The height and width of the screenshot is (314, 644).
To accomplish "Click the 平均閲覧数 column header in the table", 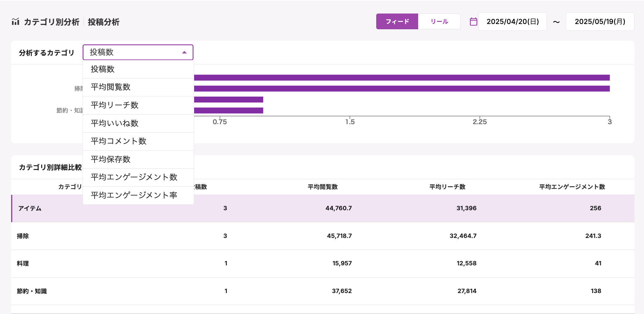I will point(323,187).
